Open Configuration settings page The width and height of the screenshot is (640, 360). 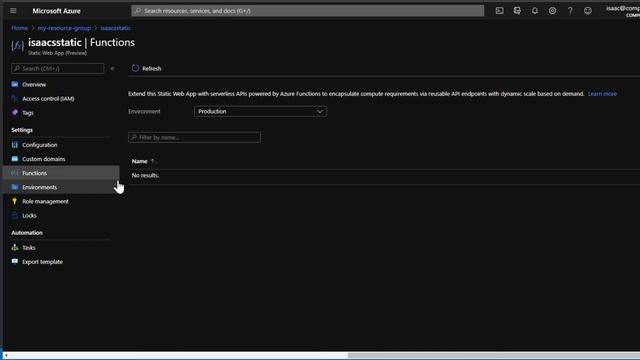(40, 145)
